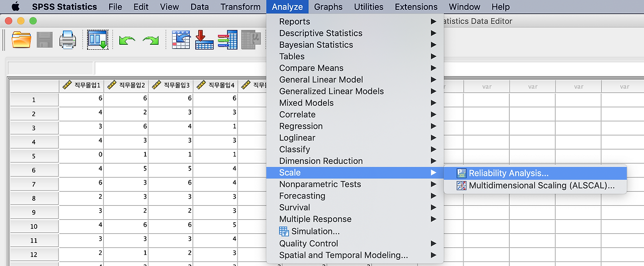Image resolution: width=644 pixels, height=266 pixels.
Task: Open Spatial and Temporal Modeling entry
Action: (355, 255)
